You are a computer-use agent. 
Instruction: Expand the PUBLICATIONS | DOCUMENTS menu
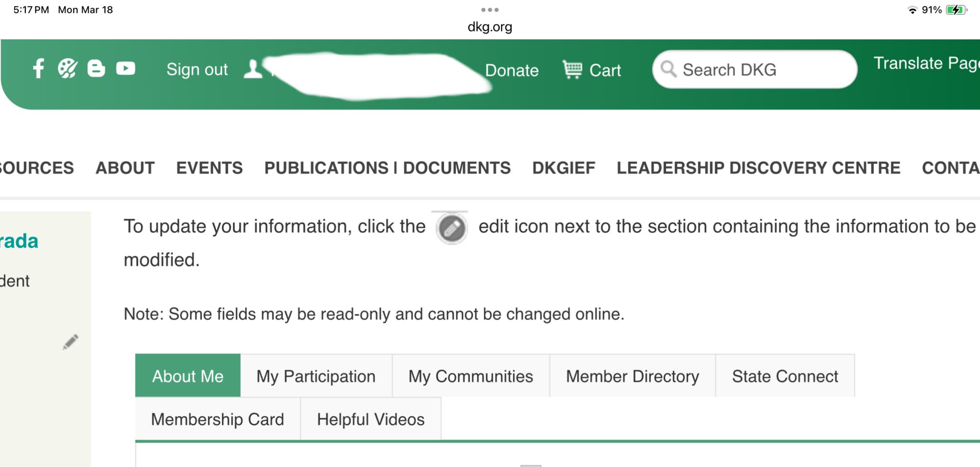(387, 168)
